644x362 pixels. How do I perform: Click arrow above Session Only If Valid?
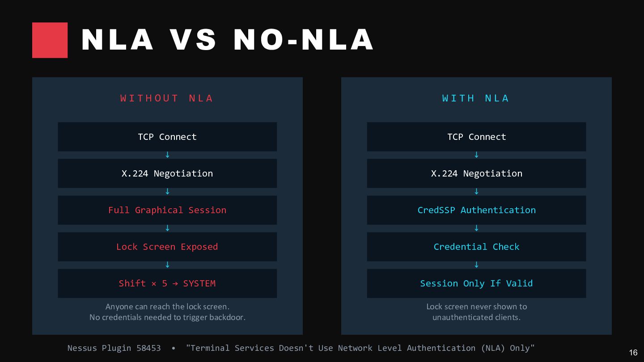[476, 265]
